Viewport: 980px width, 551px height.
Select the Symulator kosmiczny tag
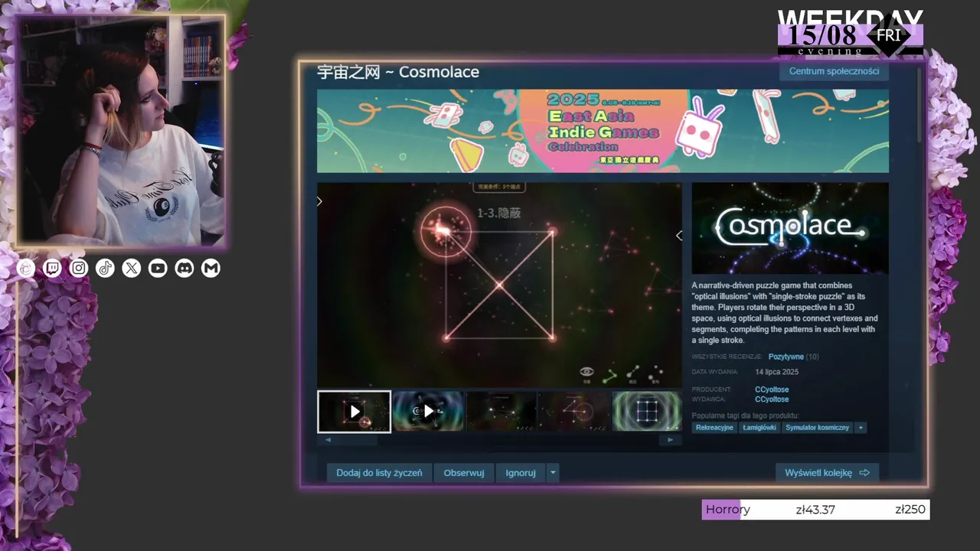click(x=818, y=428)
